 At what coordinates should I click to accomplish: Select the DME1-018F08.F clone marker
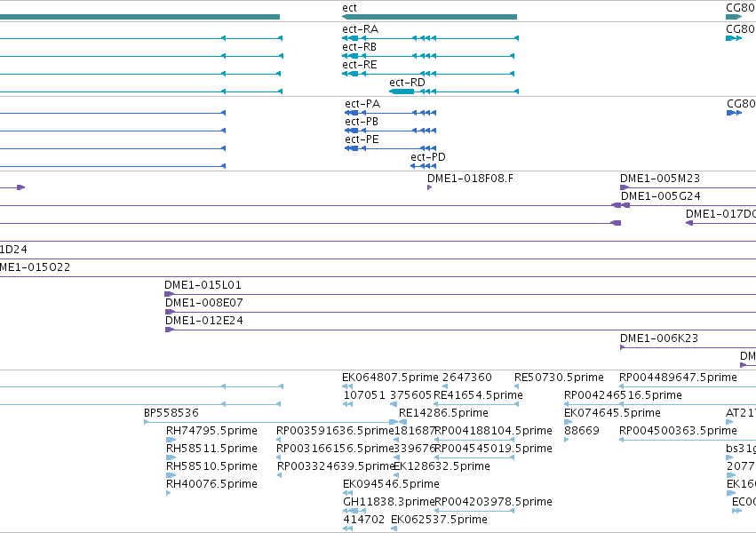tap(429, 187)
